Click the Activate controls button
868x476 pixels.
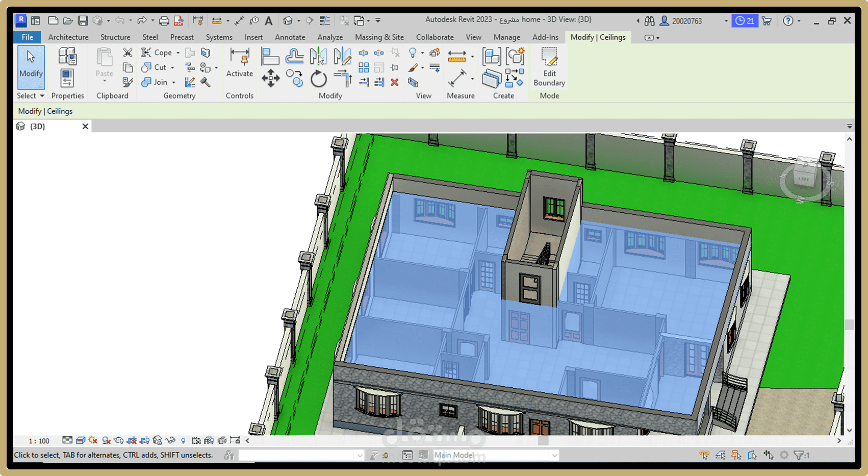pos(240,63)
